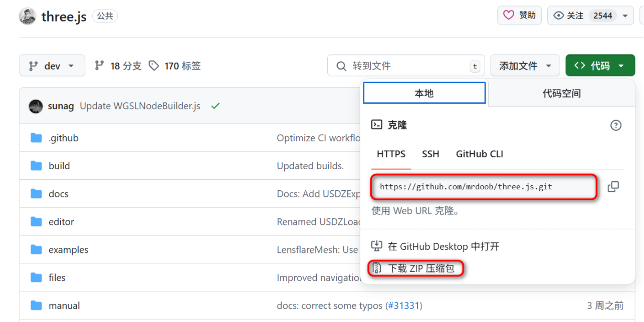Screen dimensions: 644x322
Task: Click the tag icon beside 170 标签
Action: click(154, 66)
